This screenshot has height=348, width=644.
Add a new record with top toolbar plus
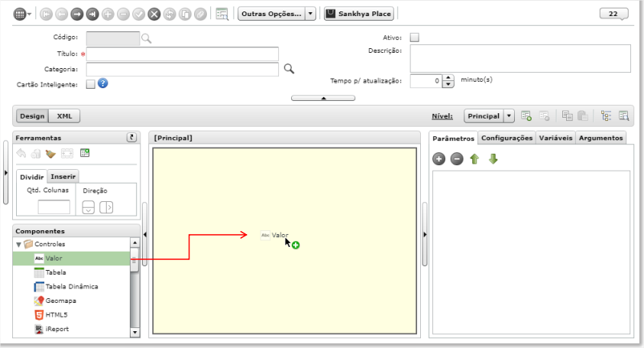coord(108,15)
